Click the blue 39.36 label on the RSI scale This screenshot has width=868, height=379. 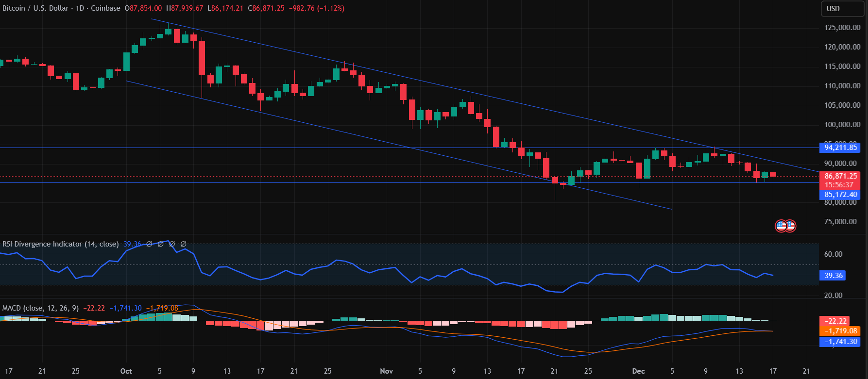(834, 276)
